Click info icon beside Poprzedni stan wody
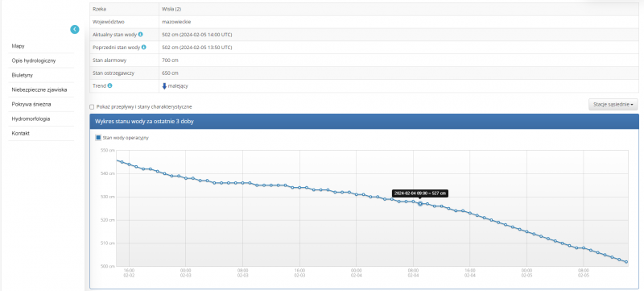 point(144,48)
